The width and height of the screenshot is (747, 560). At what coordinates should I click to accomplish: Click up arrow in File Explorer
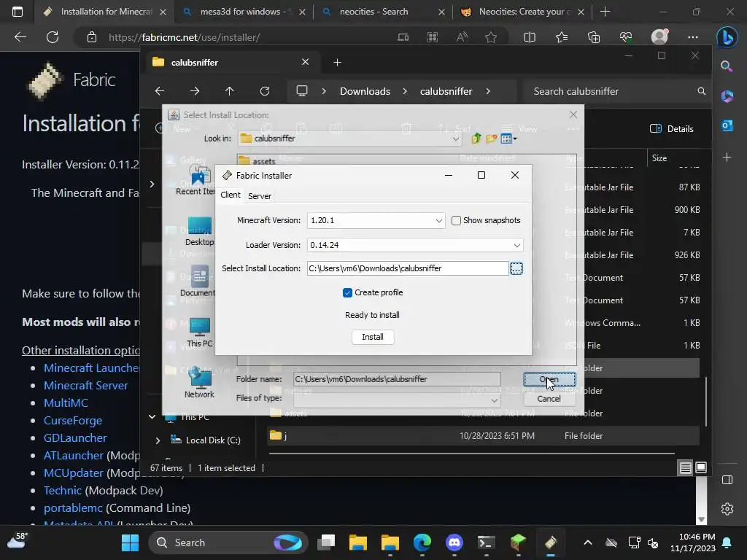pos(229,91)
